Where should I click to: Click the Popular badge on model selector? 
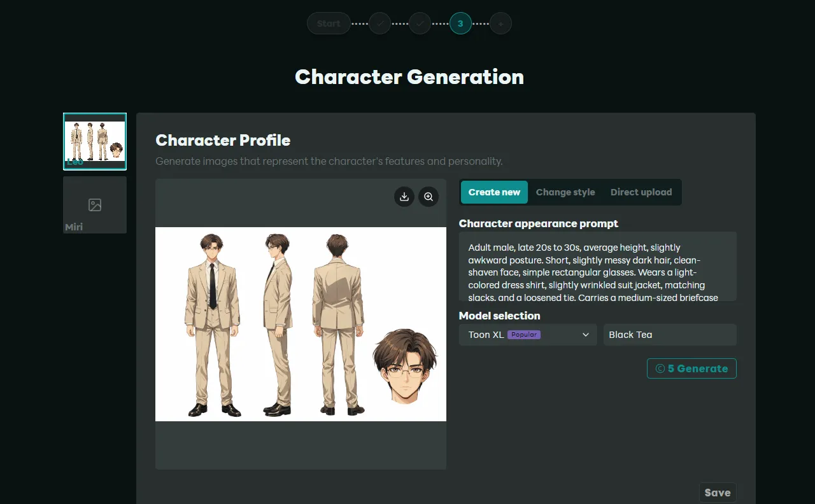click(524, 335)
